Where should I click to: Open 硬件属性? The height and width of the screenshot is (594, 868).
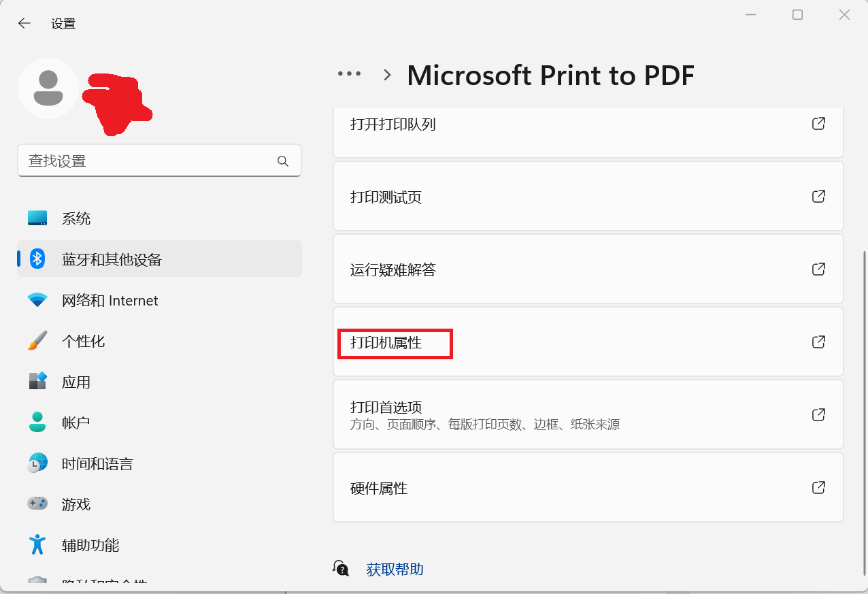click(588, 488)
